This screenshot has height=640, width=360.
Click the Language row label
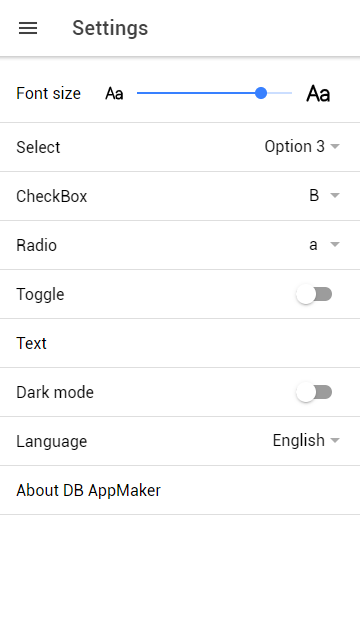[x=52, y=442]
